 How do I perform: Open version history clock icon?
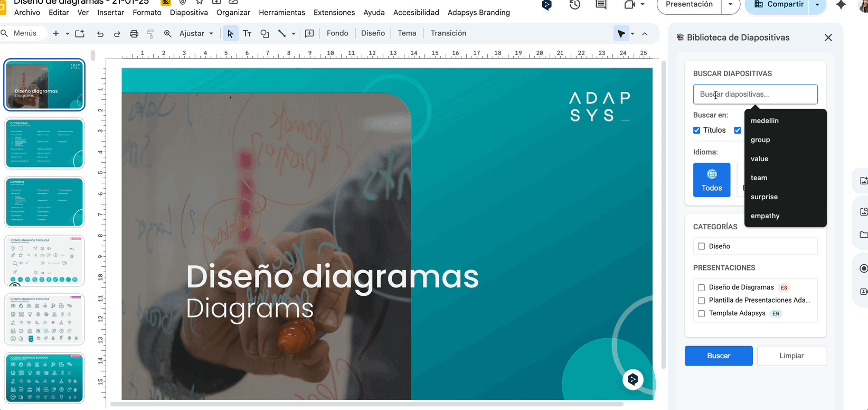(x=575, y=5)
